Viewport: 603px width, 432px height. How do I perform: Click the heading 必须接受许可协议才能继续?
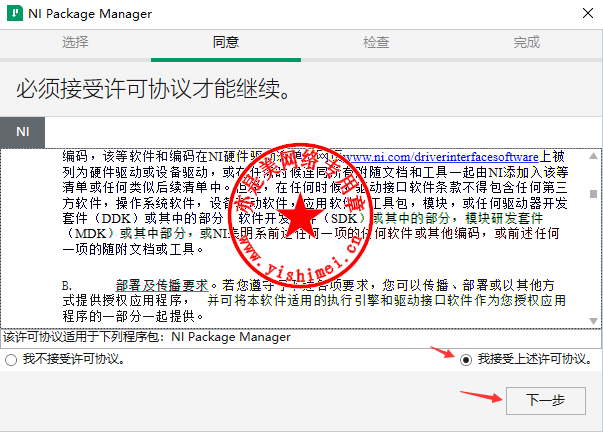click(153, 89)
